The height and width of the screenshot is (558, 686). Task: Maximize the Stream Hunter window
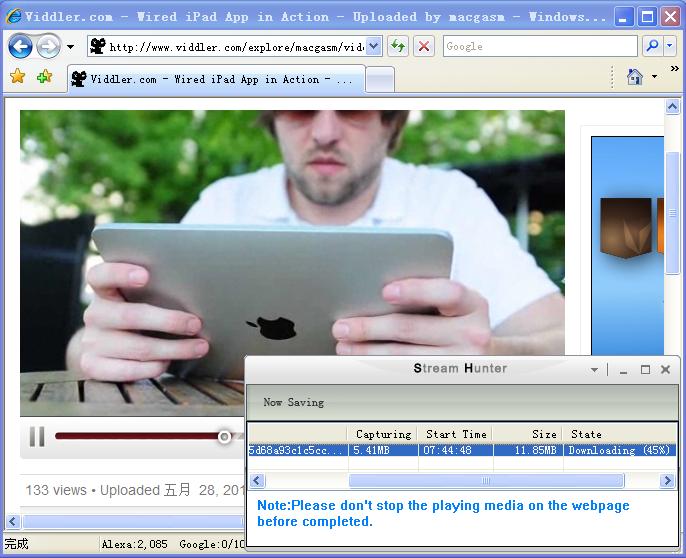click(x=645, y=370)
